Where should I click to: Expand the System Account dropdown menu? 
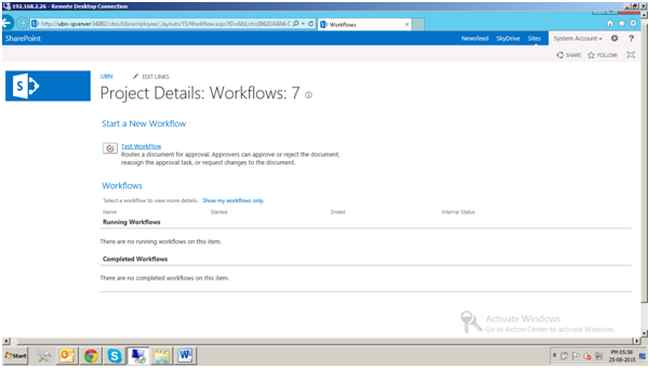pyautogui.click(x=577, y=38)
